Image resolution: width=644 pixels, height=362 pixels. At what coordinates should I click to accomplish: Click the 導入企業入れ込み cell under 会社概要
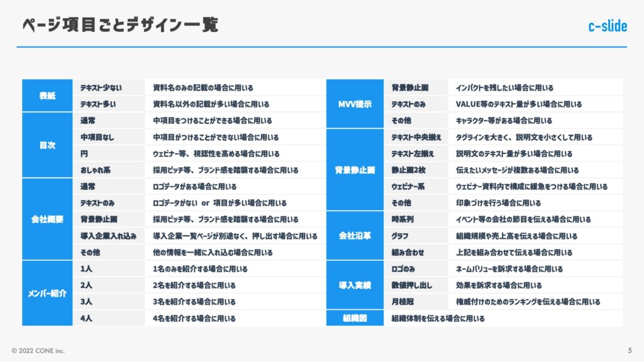110,236
